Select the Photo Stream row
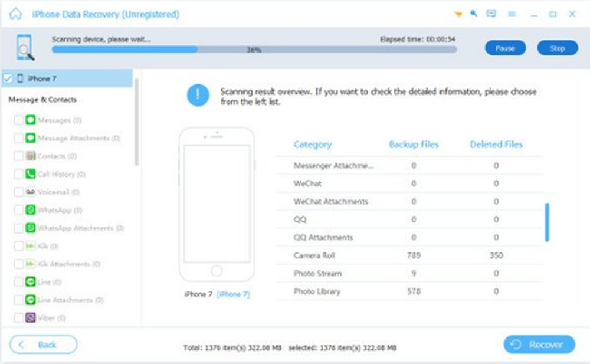This screenshot has height=364, width=590. [409, 273]
